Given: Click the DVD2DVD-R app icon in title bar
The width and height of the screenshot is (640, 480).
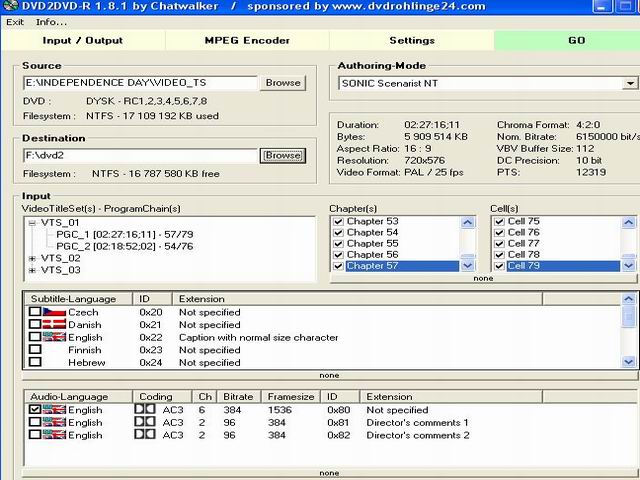Looking at the screenshot, I should coord(9,6).
